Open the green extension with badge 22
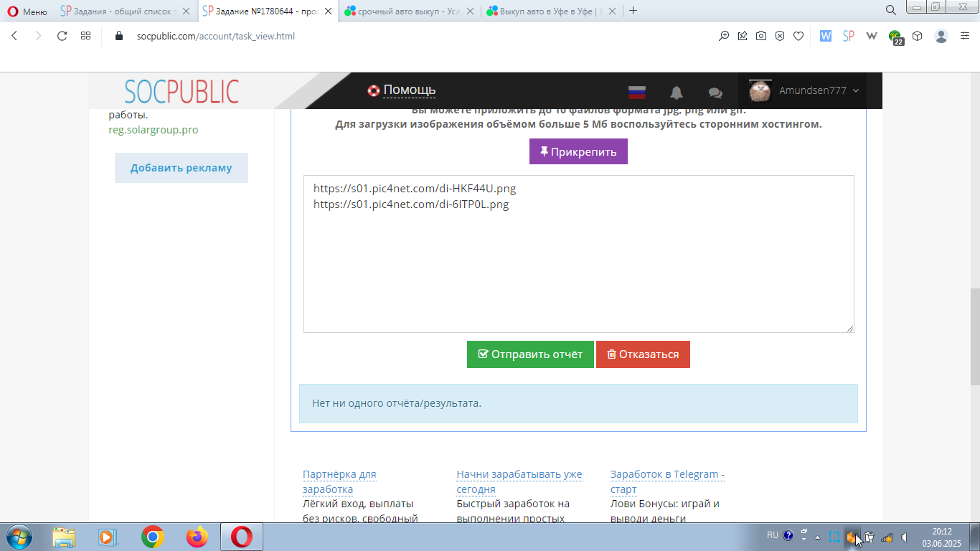Image resolution: width=980 pixels, height=551 pixels. pos(895,37)
